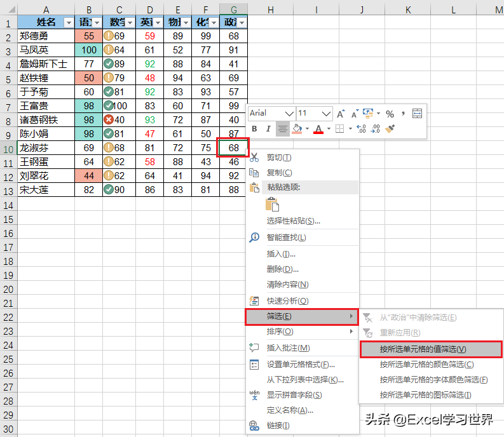
Task: Click cell with name 宋大莲
Action: (x=46, y=189)
